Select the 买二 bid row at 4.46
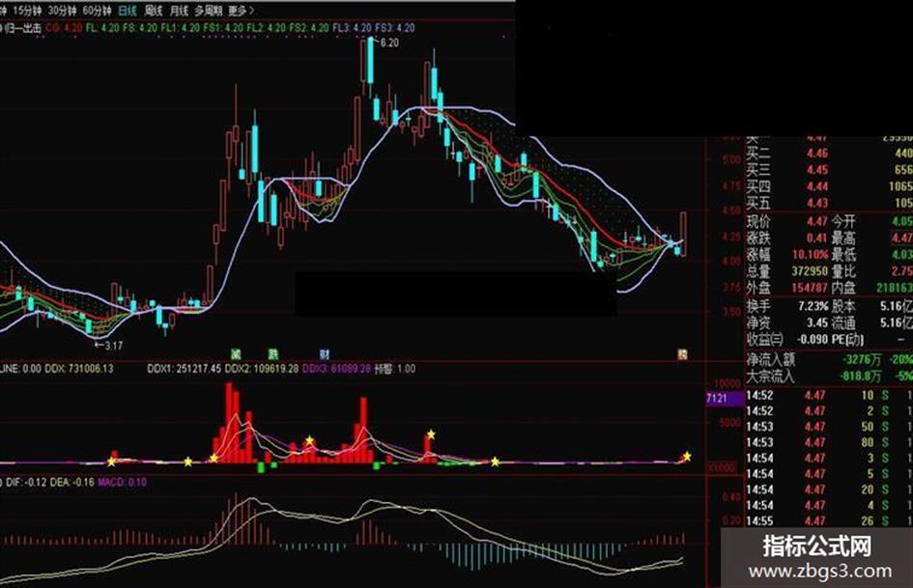The height and width of the screenshot is (588, 913). pos(829,154)
